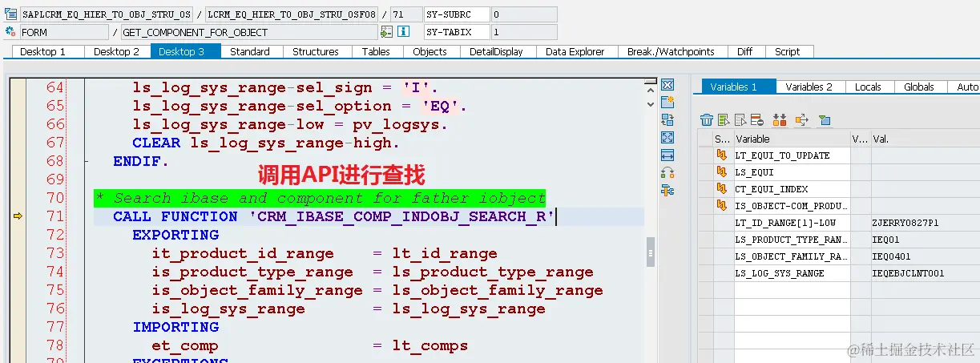Click the orange export arrow icon in Variables toolbar
The image size is (980, 363).
point(802,120)
